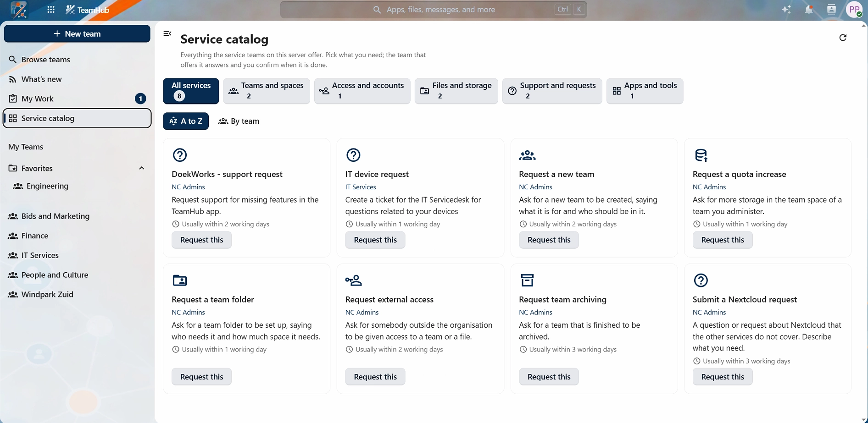The width and height of the screenshot is (868, 423).
Task: Open the assistant sparkle icon
Action: tap(786, 10)
